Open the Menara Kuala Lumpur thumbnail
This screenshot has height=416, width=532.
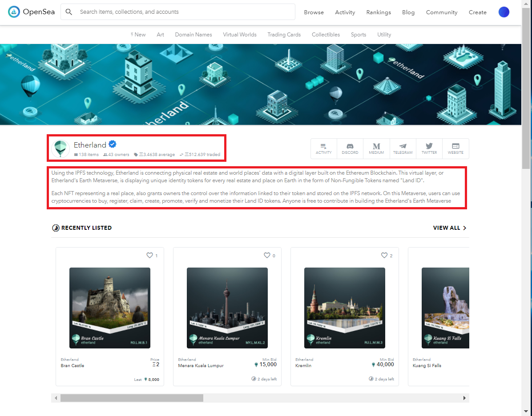click(x=227, y=308)
